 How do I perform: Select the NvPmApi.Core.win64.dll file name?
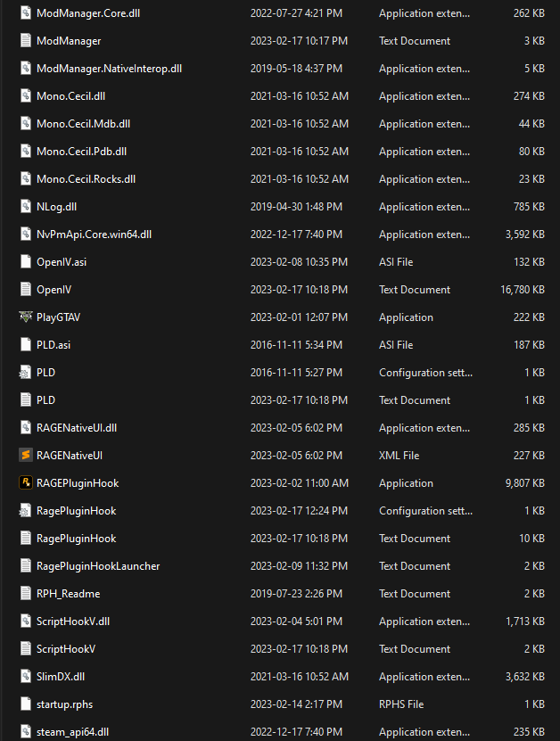coord(94,235)
